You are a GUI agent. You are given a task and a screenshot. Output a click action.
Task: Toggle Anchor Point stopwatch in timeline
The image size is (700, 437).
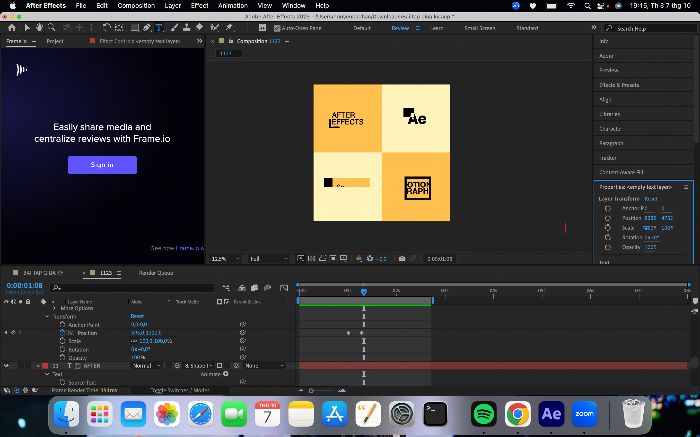[62, 325]
